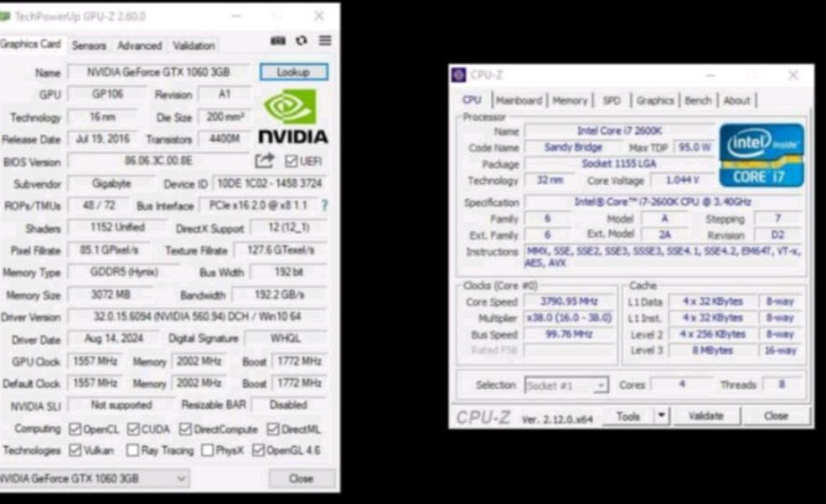Click the BIOS Version field 86.06.3C.00.8E
This screenshot has width=826, height=504.
pos(158,161)
